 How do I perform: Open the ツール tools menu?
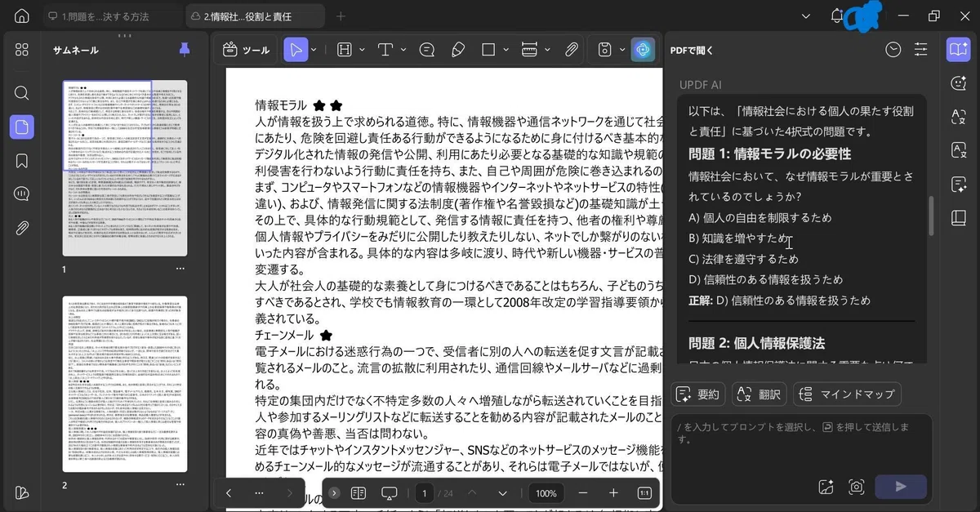coord(246,50)
